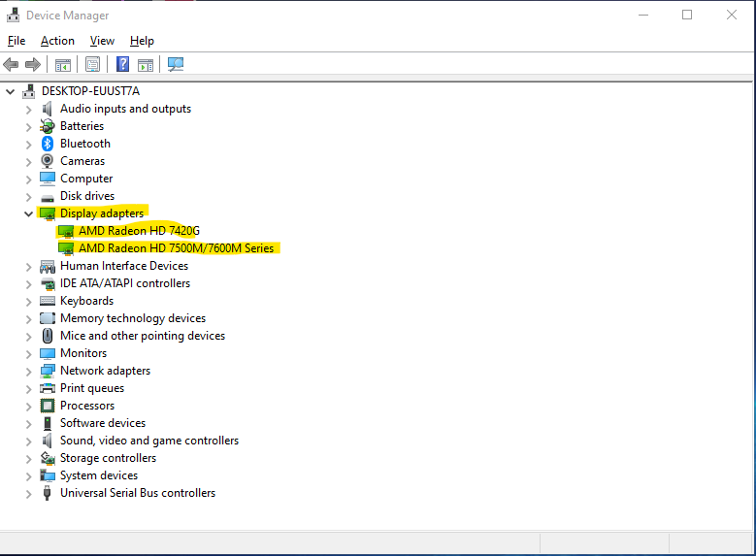Click the Memory technology devices icon
The height and width of the screenshot is (556, 756).
48,318
